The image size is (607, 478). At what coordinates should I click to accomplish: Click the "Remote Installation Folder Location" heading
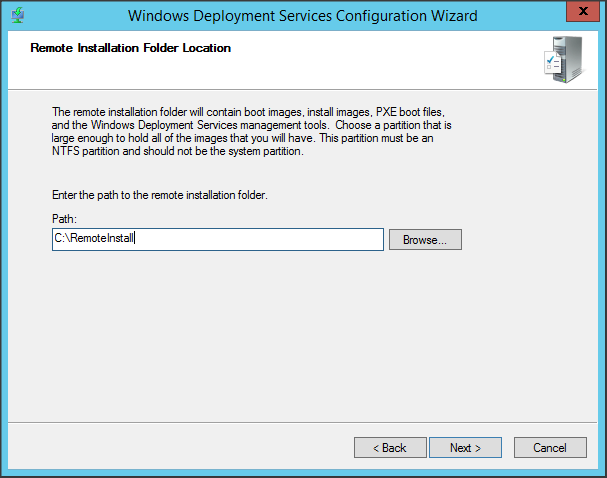[x=131, y=48]
